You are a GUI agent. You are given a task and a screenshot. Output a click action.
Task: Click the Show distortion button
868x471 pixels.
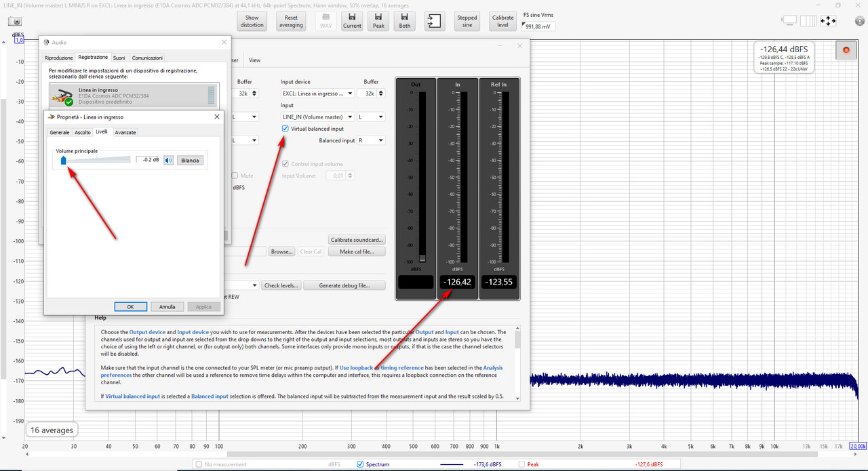pos(252,21)
